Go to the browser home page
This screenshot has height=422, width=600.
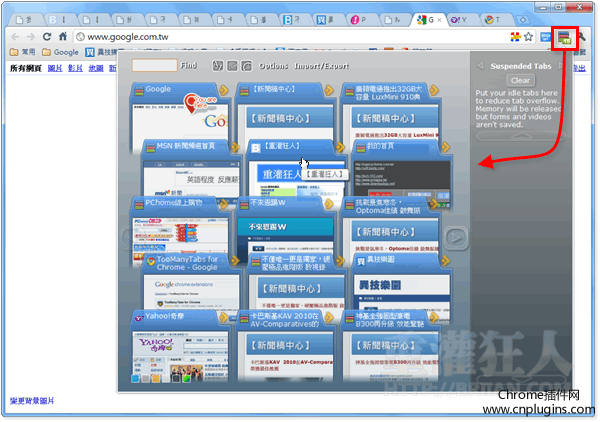click(63, 37)
